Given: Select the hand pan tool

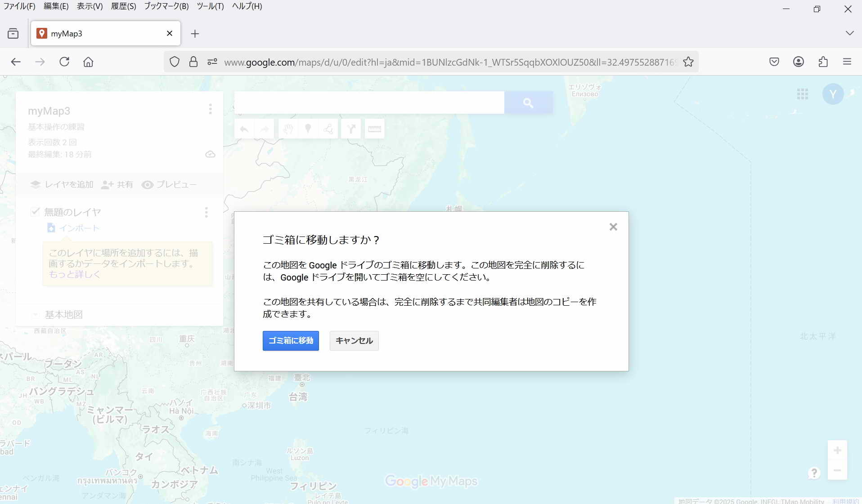Looking at the screenshot, I should 288,129.
